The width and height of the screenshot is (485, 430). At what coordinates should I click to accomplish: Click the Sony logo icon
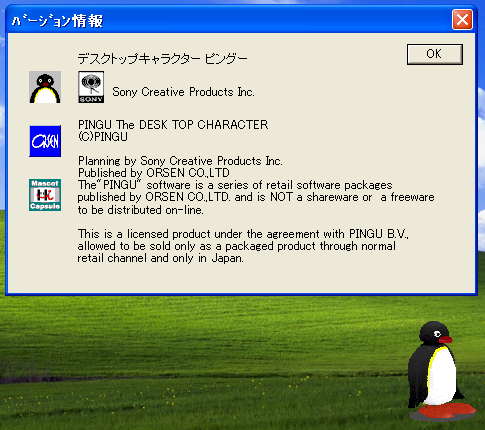tap(91, 87)
